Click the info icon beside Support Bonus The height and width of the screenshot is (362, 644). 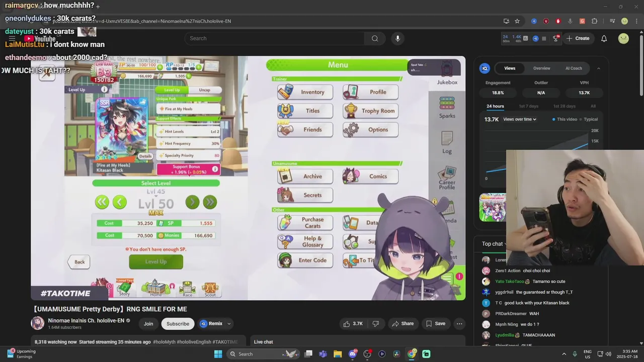coord(215,169)
